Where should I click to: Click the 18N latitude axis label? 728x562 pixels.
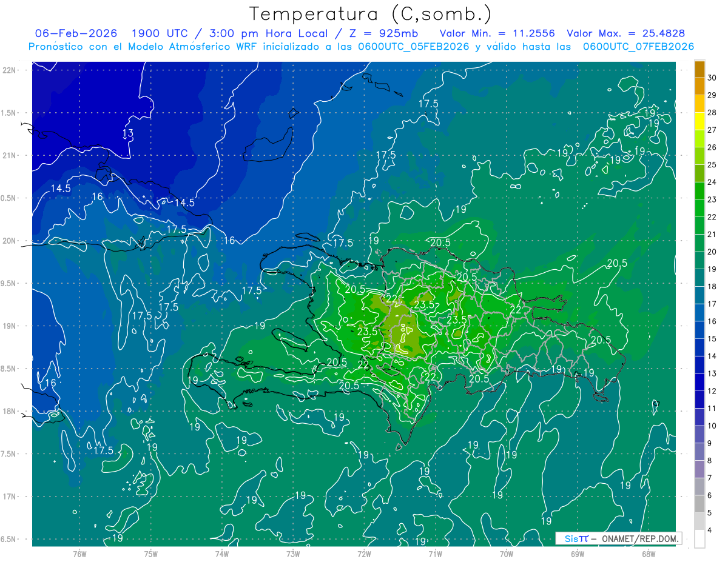pyautogui.click(x=10, y=411)
